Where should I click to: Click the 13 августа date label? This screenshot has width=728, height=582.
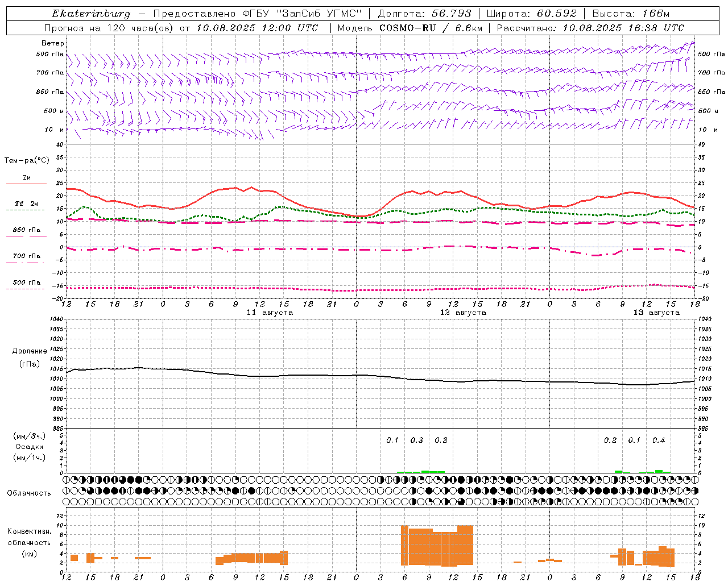(x=656, y=313)
